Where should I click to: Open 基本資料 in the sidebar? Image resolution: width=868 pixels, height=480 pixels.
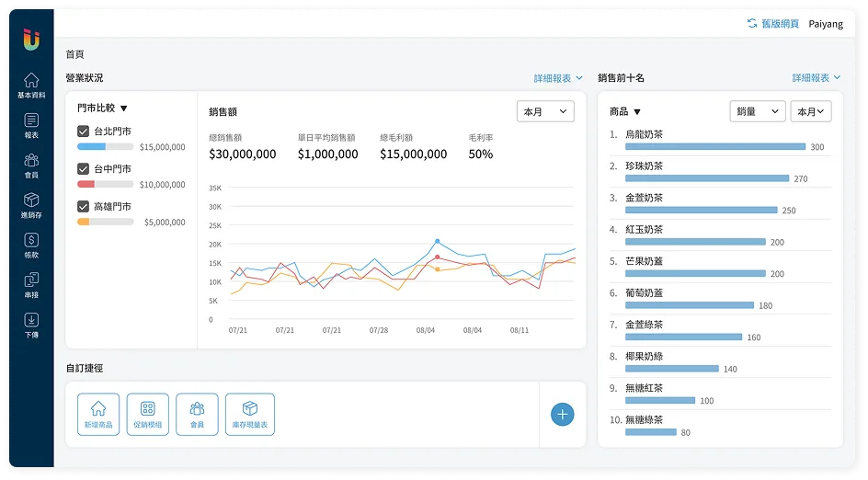(31, 86)
